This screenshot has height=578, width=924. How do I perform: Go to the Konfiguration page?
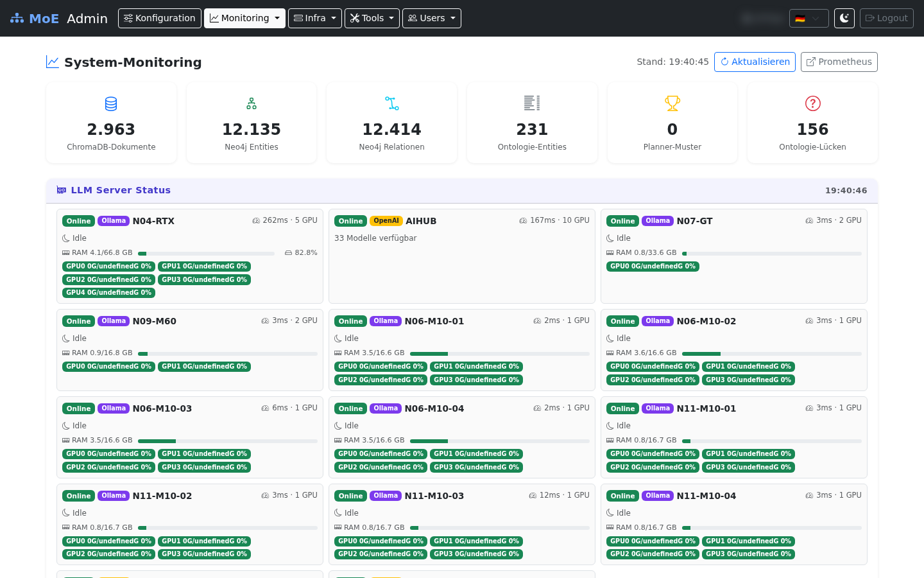click(160, 18)
